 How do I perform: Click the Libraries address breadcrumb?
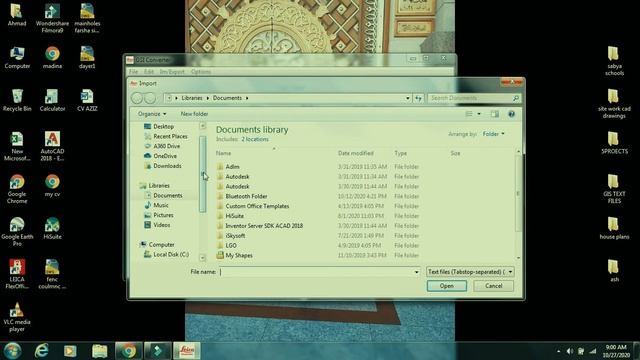click(x=192, y=98)
